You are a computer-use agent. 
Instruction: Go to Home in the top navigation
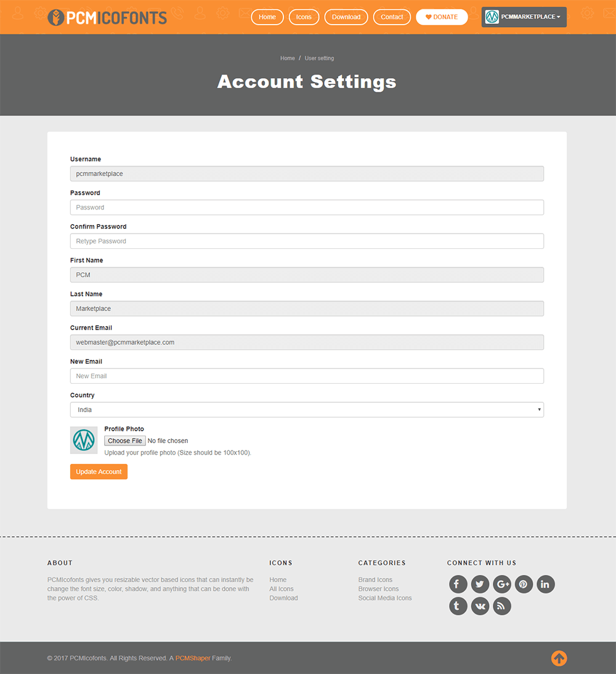tap(267, 17)
